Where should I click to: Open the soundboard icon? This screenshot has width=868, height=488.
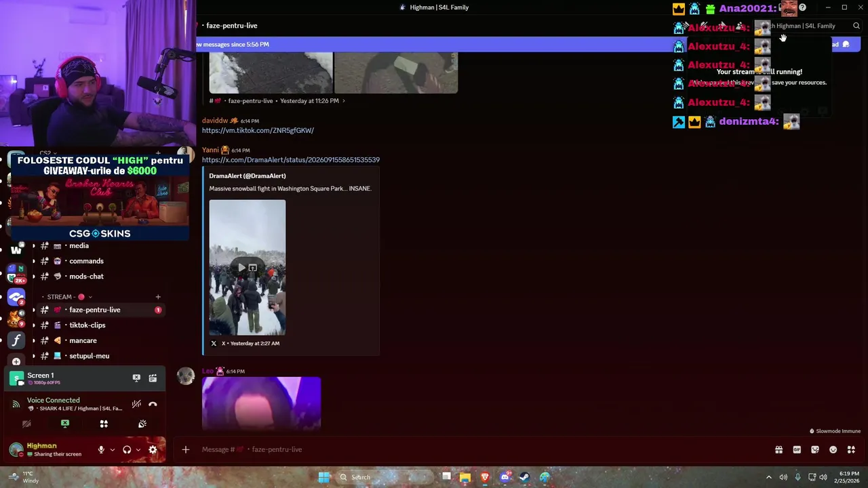[142, 424]
